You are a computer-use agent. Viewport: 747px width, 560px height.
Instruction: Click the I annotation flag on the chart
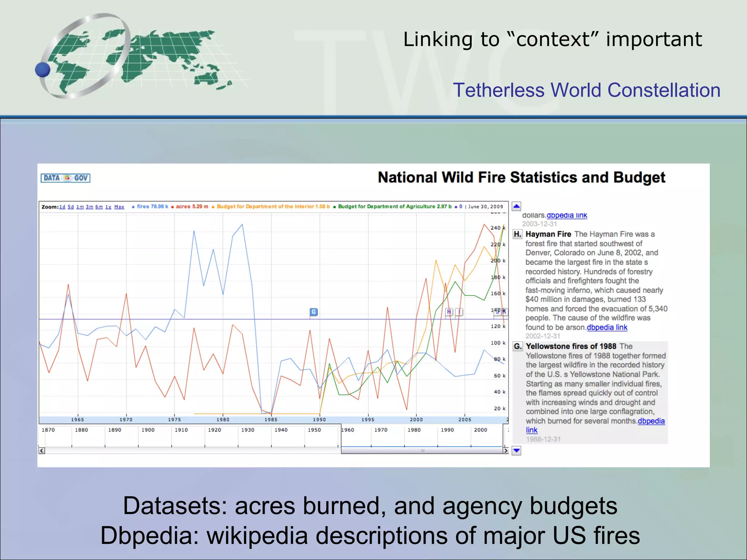(x=459, y=312)
